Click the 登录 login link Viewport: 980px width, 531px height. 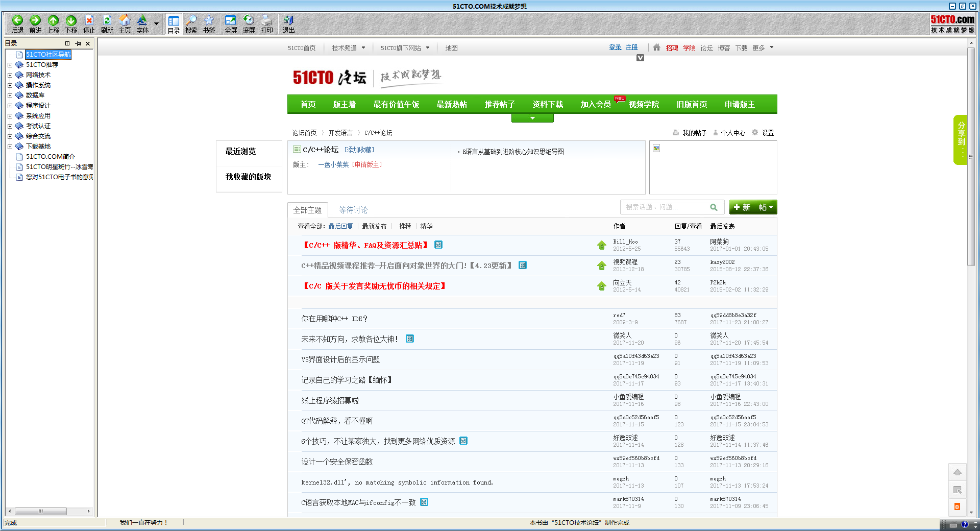pyautogui.click(x=615, y=47)
